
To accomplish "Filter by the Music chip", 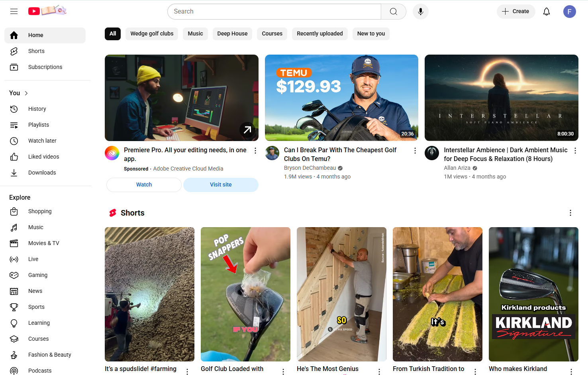I will (195, 34).
